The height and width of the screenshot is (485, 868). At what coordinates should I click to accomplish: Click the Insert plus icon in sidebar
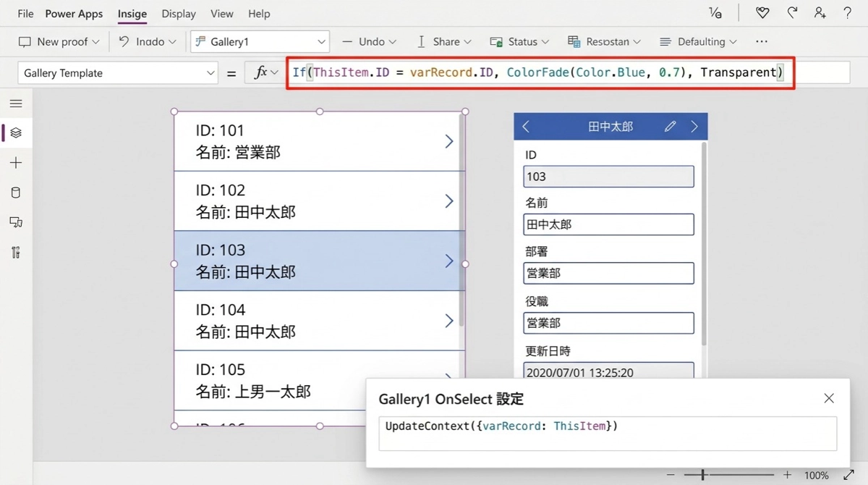[x=16, y=163]
